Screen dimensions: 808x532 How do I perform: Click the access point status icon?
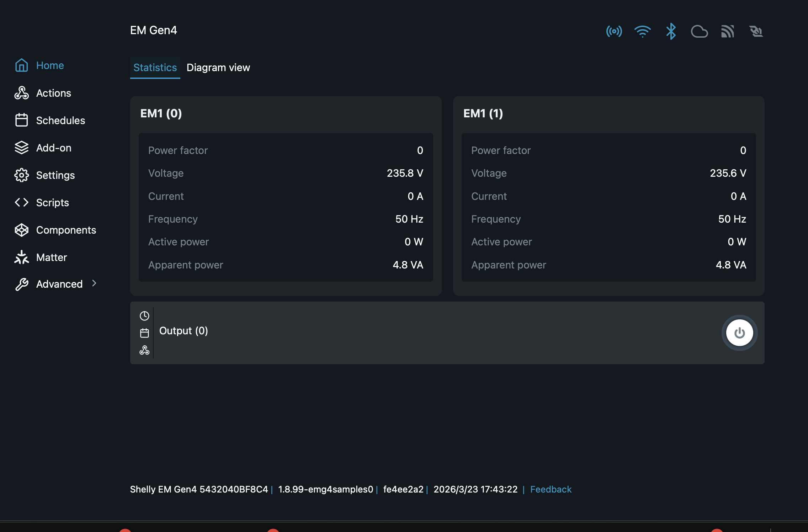[x=614, y=31]
